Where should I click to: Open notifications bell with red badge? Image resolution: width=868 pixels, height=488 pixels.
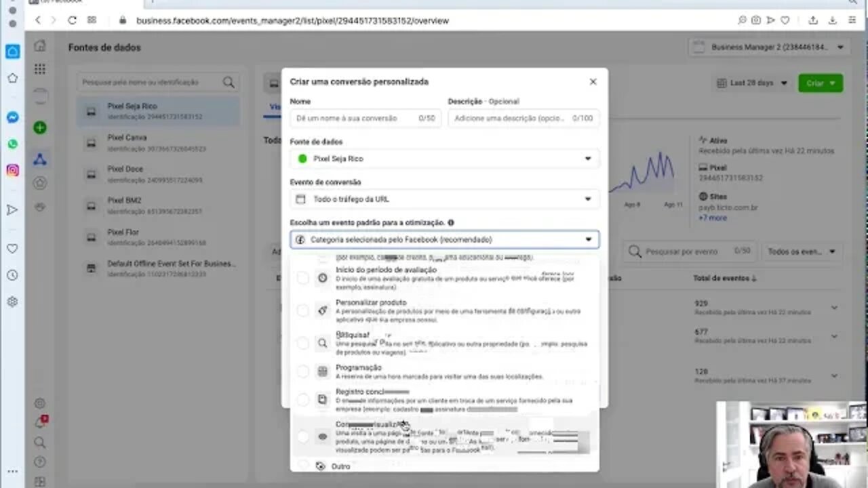click(40, 422)
